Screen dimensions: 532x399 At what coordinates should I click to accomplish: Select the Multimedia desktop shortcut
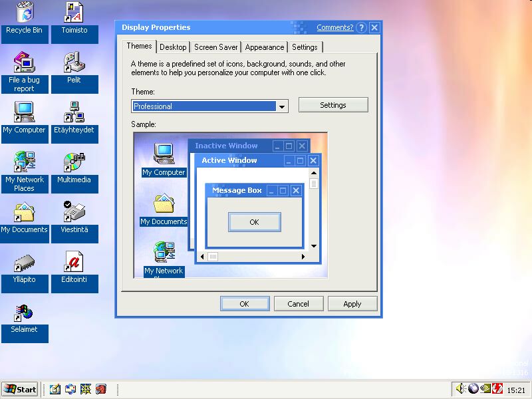click(x=74, y=163)
